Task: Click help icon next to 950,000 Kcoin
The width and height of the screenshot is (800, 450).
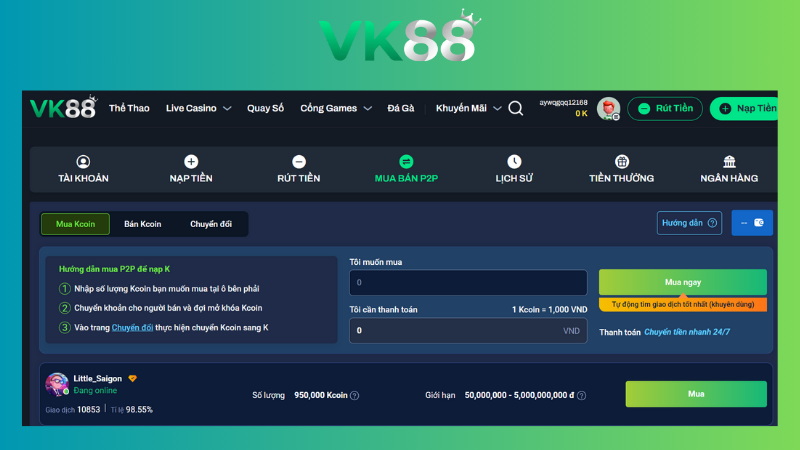Action: [355, 395]
